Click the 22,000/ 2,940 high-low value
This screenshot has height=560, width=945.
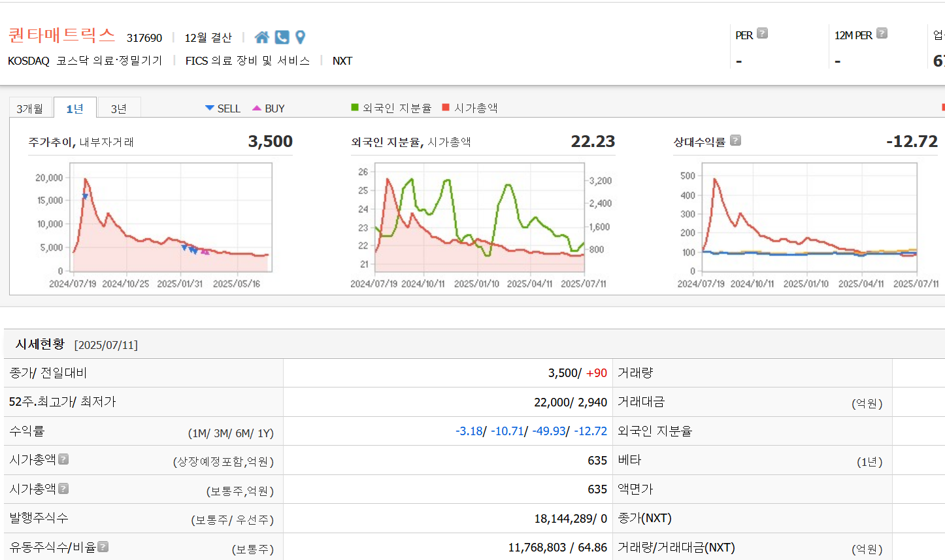pyautogui.click(x=571, y=403)
